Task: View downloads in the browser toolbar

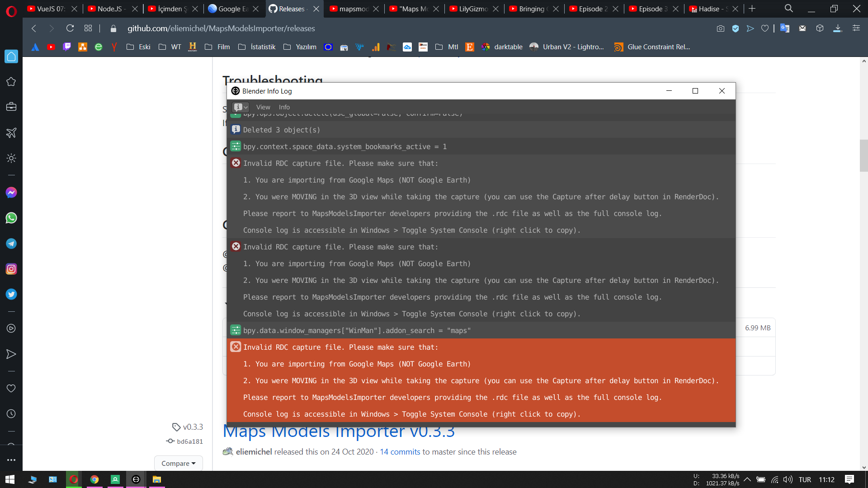Action: tap(838, 28)
